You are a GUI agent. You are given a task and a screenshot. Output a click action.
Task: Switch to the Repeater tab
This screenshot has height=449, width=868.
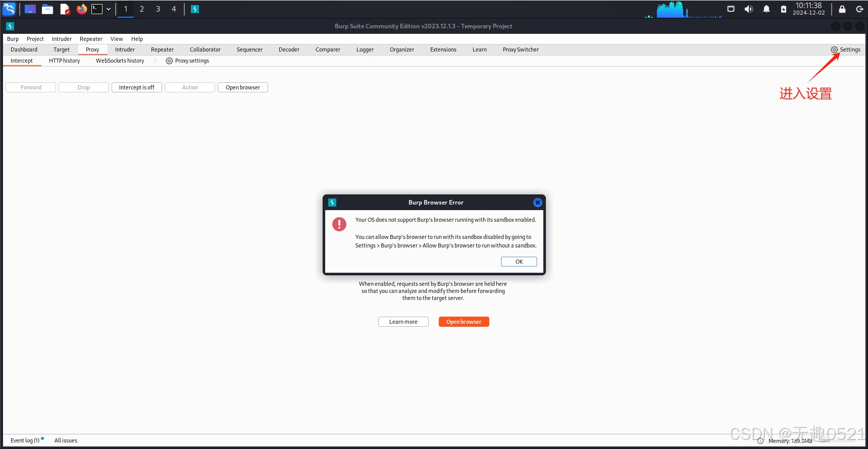click(x=162, y=49)
